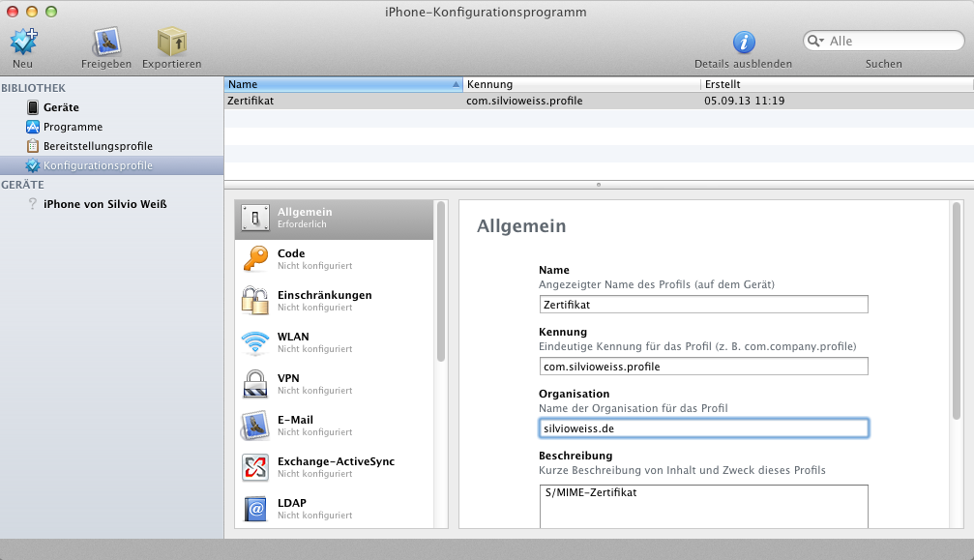Click the Organisation field with silvioweiss.de
This screenshot has width=974, height=560.
704,428
